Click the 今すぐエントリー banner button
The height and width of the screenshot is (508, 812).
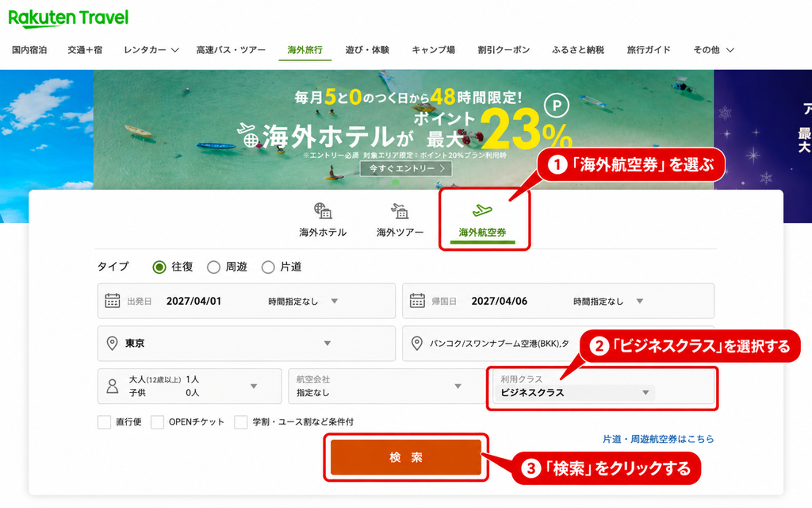406,168
